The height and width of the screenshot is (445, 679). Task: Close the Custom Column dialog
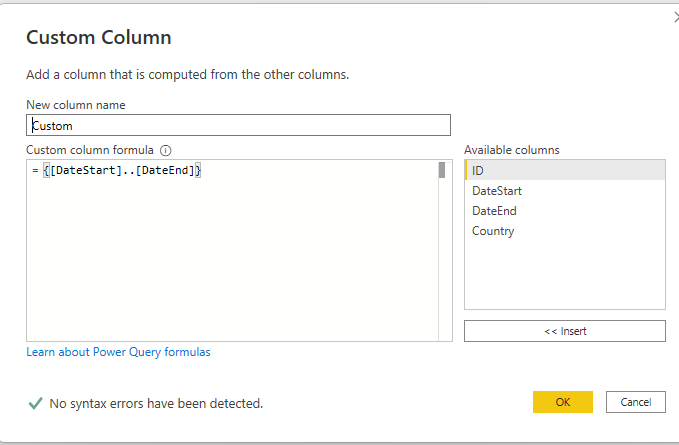(x=676, y=17)
